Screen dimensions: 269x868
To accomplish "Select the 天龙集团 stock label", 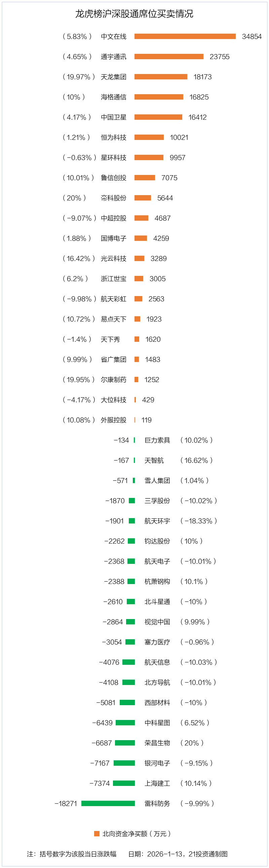I will coord(113,77).
